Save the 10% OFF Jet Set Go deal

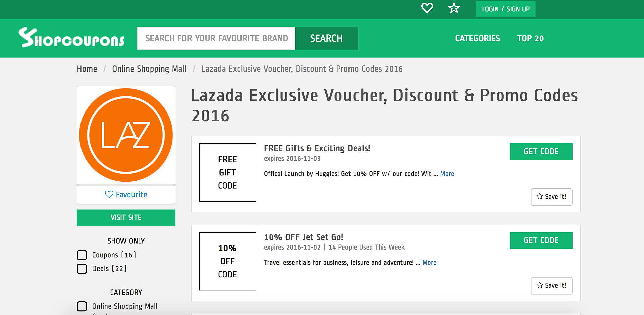pyautogui.click(x=551, y=285)
